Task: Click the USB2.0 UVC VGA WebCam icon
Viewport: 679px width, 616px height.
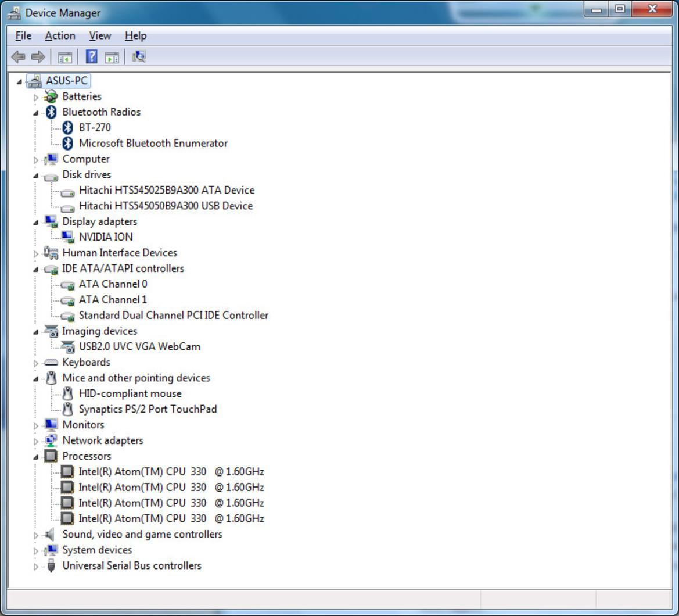Action: pos(68,346)
